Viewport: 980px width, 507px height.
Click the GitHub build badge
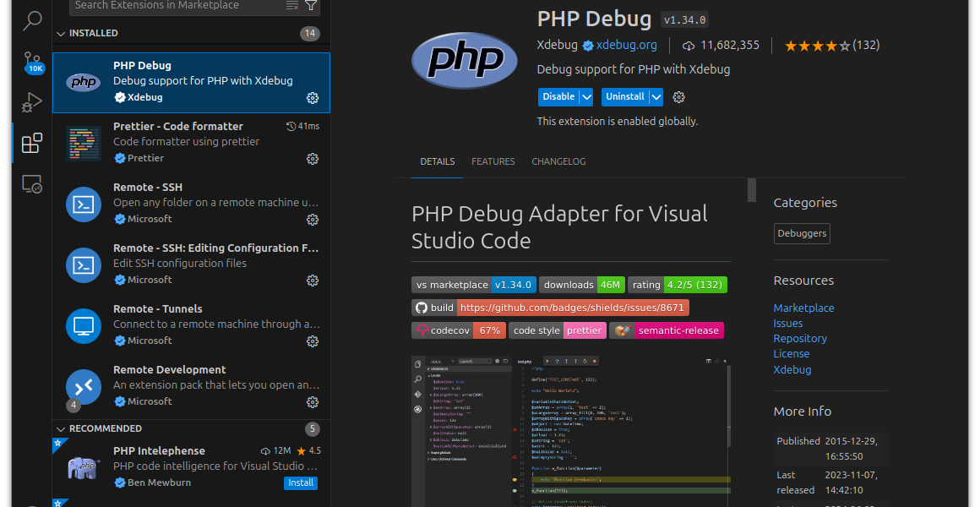[551, 308]
